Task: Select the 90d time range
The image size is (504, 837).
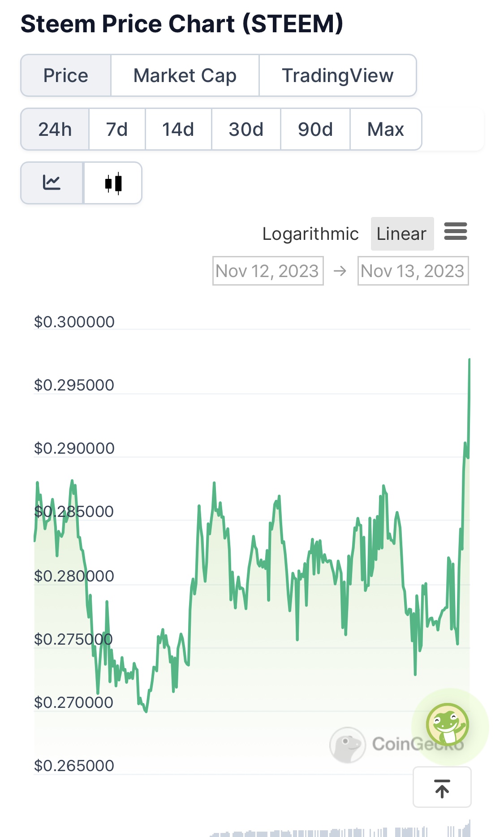Action: pos(315,129)
